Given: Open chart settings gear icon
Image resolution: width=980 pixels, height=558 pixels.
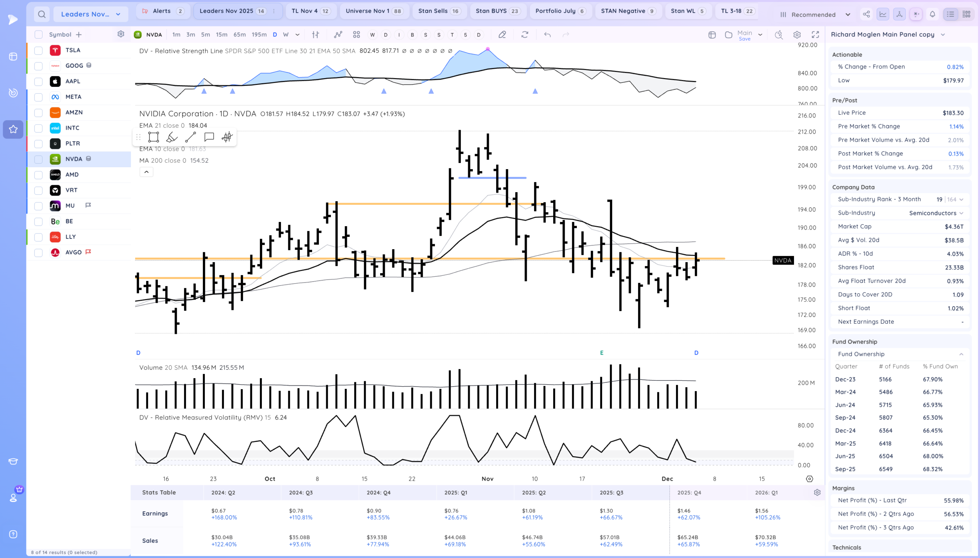Looking at the screenshot, I should [797, 35].
